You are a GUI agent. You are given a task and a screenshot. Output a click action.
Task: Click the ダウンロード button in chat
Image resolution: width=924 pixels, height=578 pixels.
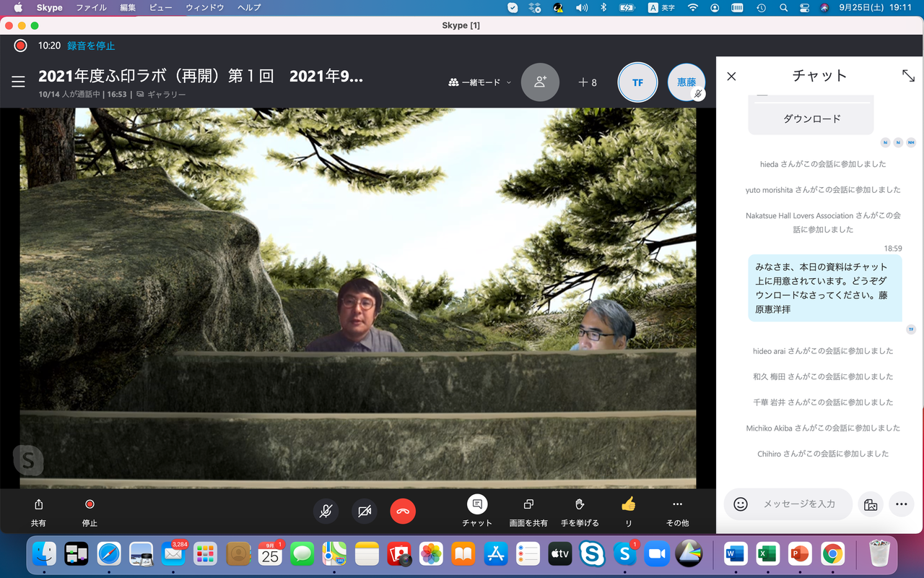tap(811, 118)
